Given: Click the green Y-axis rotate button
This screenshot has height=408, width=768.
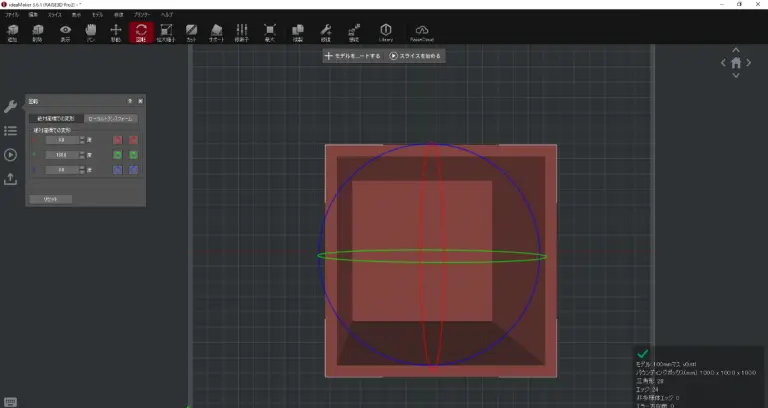Looking at the screenshot, I should point(117,155).
